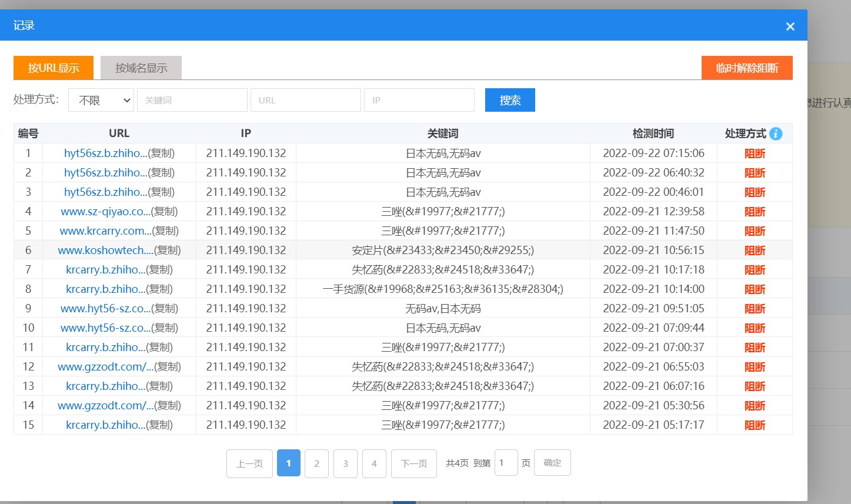Open the 处理方式 dropdown showing 不限
This screenshot has height=504, width=851.
pos(101,100)
